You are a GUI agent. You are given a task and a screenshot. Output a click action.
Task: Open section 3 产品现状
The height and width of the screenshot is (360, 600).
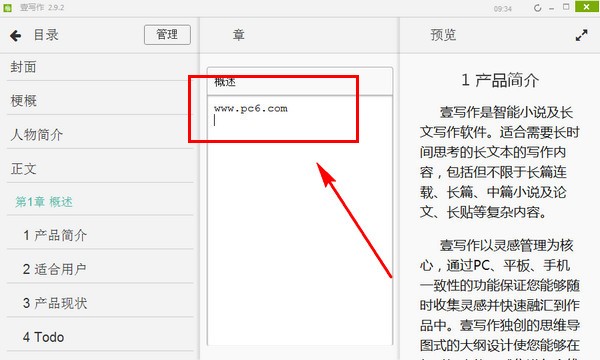(100, 303)
